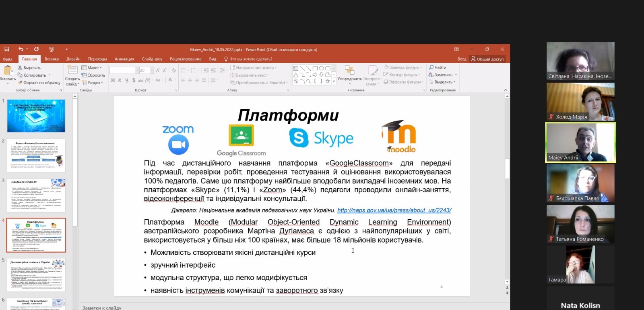Go to the Слайд-шоу tab
This screenshot has width=644, height=310.
(x=152, y=59)
